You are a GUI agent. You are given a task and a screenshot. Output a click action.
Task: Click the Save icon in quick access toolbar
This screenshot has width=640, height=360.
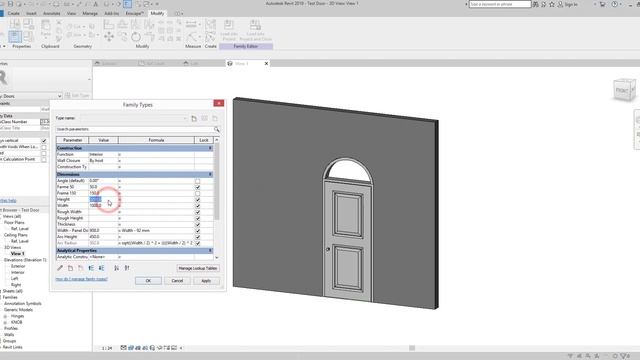(10, 4)
